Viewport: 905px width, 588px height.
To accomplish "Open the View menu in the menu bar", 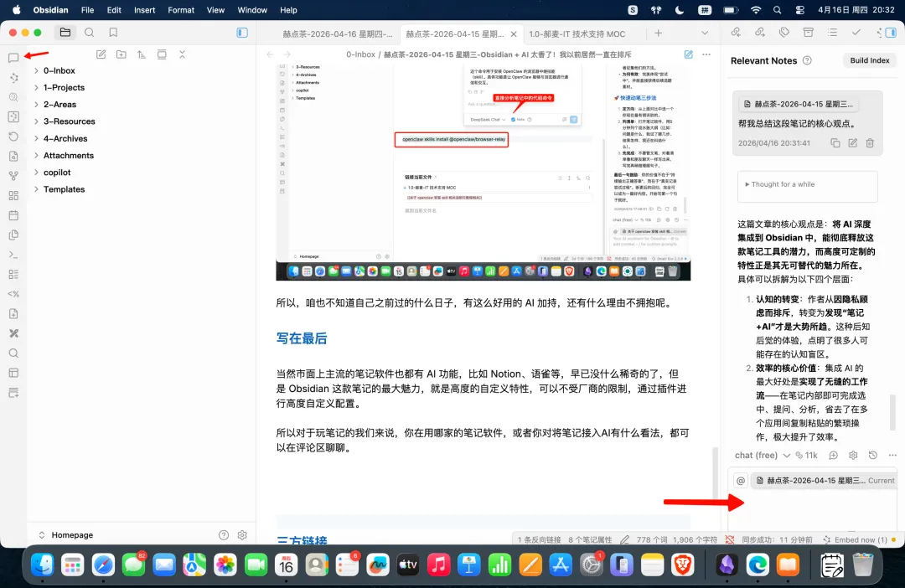I will pyautogui.click(x=215, y=10).
